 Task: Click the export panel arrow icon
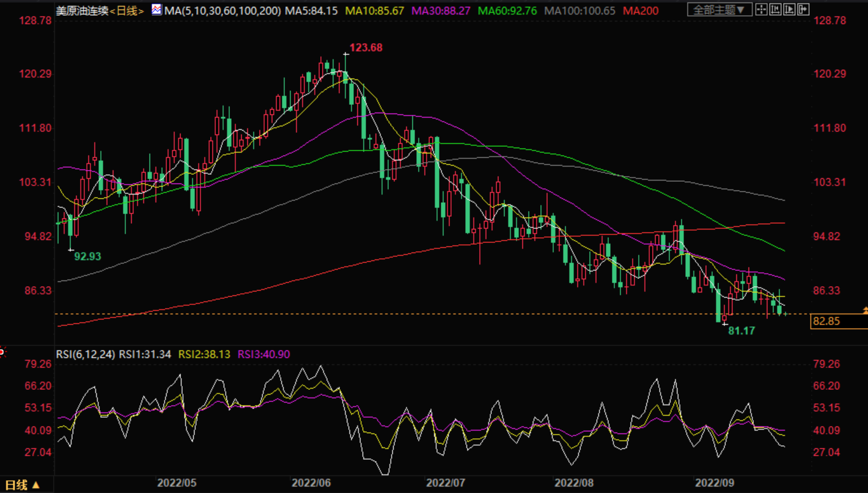coord(803,9)
